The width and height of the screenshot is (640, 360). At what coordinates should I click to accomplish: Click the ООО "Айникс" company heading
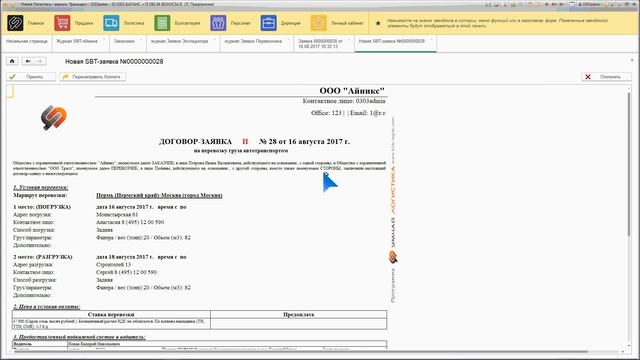tap(352, 91)
